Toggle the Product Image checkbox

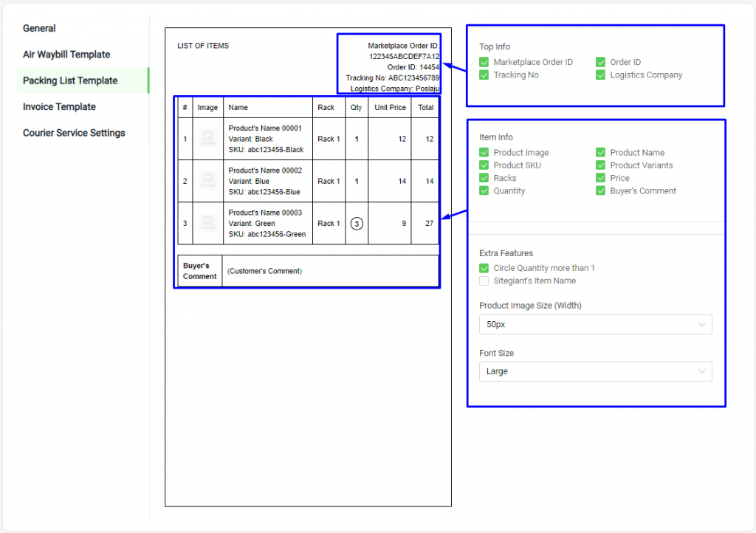[484, 153]
